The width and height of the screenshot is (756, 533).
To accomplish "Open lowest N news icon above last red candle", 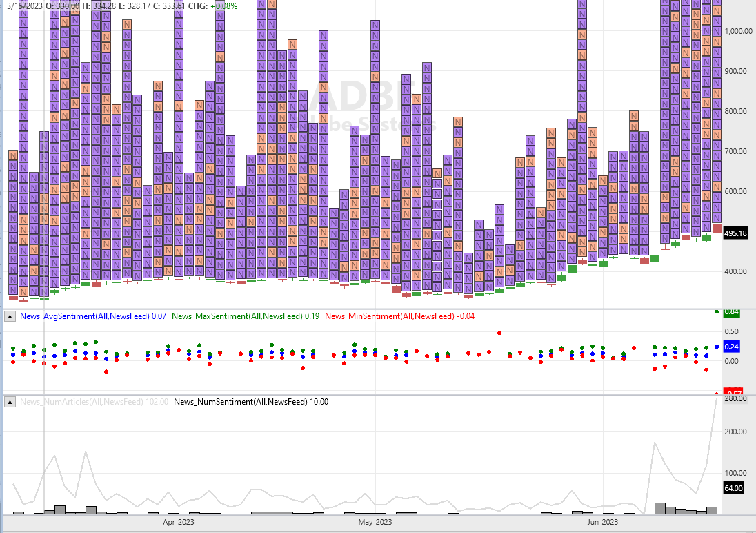I will point(717,217).
